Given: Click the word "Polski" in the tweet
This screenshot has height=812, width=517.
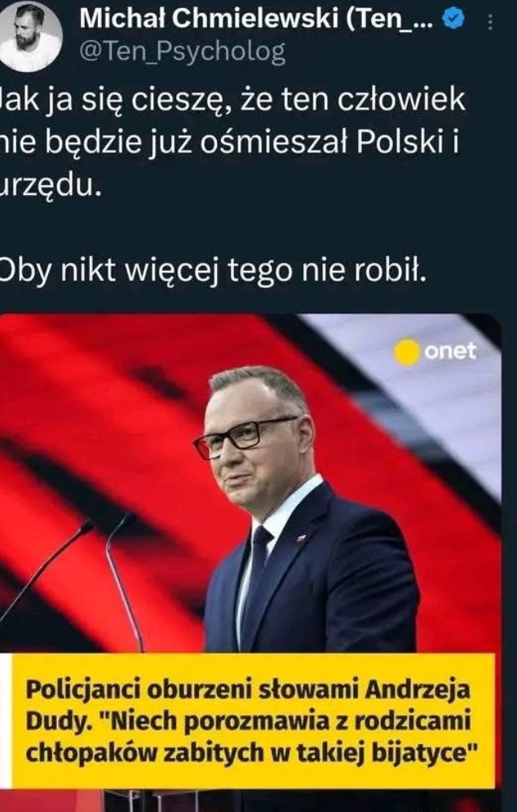Looking at the screenshot, I should click(400, 143).
